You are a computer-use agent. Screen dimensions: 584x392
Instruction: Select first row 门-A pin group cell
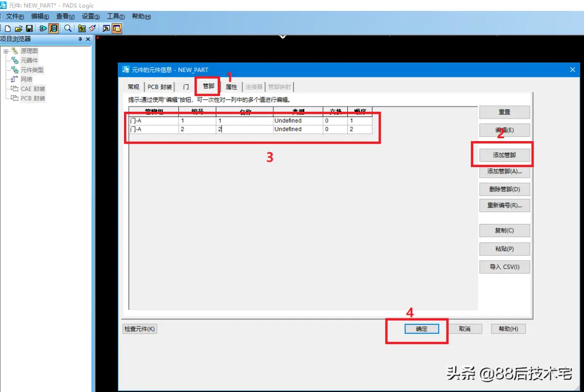154,121
